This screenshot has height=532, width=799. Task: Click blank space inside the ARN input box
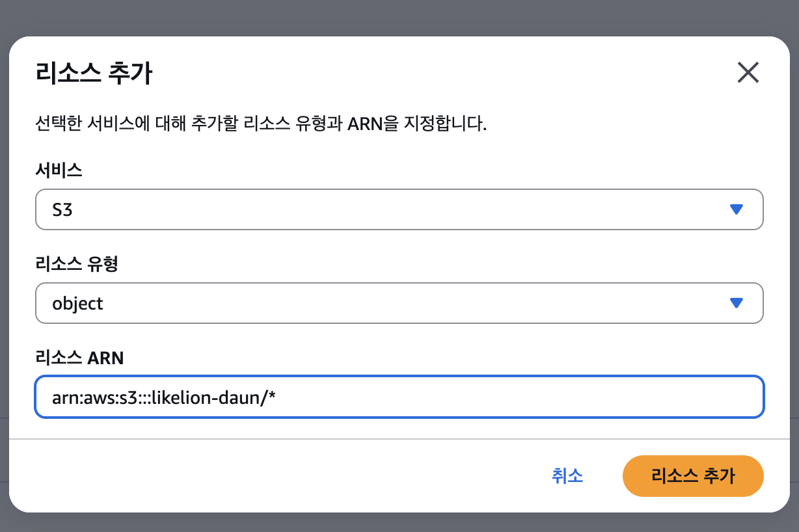(521, 397)
